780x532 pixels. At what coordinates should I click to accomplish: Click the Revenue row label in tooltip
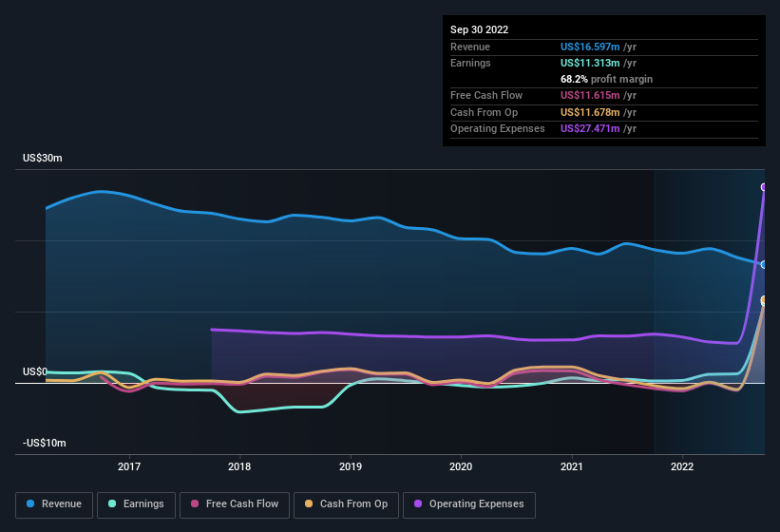(x=470, y=47)
